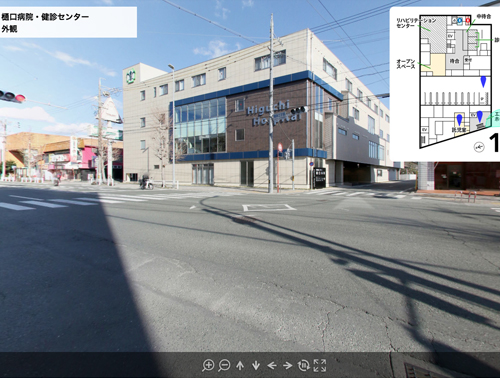Select the blue pin on 託児室 room
Image resolution: width=500 pixels, height=378 pixels.
click(459, 119)
